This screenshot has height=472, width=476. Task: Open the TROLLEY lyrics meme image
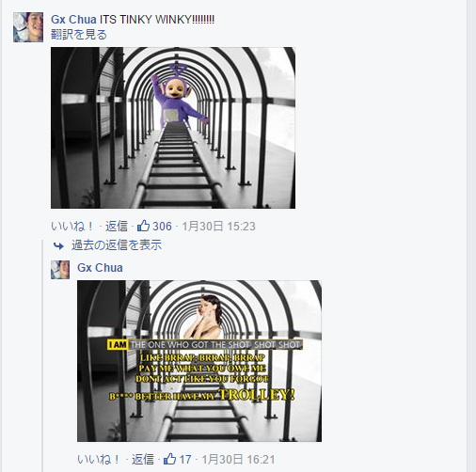[x=199, y=361]
